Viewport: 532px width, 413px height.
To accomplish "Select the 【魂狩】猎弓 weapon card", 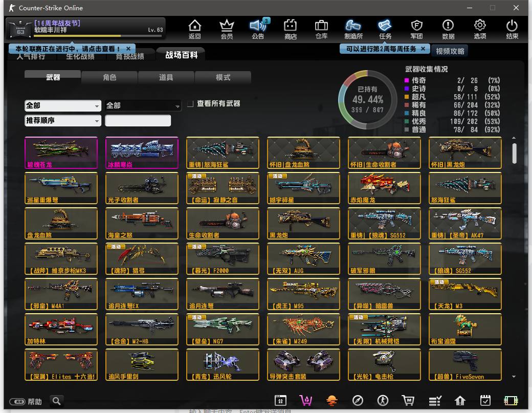I will click(142, 258).
